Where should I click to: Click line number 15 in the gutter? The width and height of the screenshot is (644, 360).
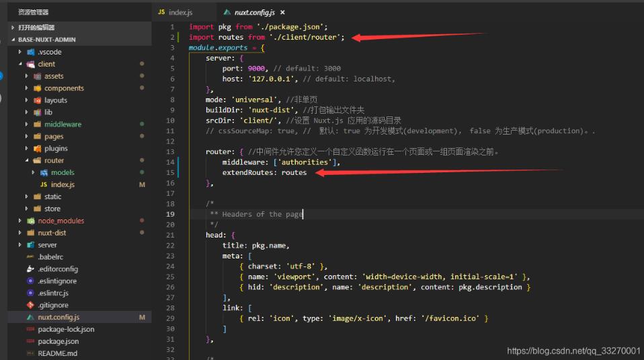coord(171,173)
